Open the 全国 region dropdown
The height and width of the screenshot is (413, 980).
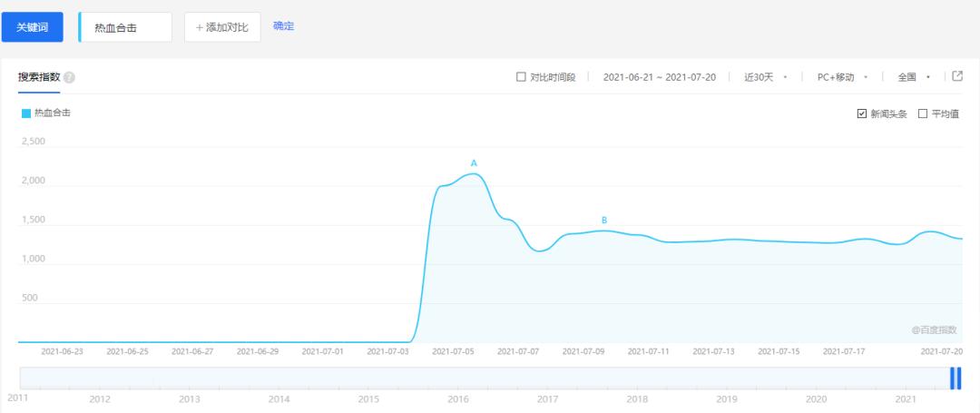(913, 77)
